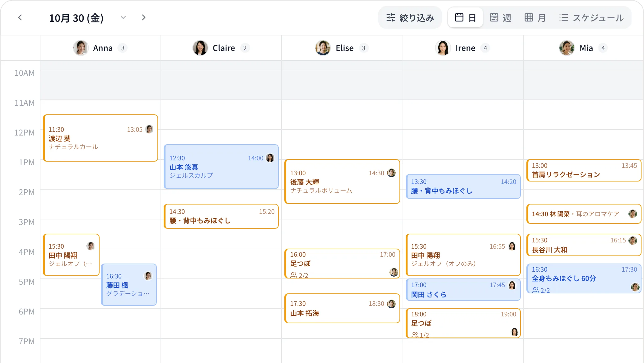Click Anna's avatar in the column header

(x=81, y=48)
